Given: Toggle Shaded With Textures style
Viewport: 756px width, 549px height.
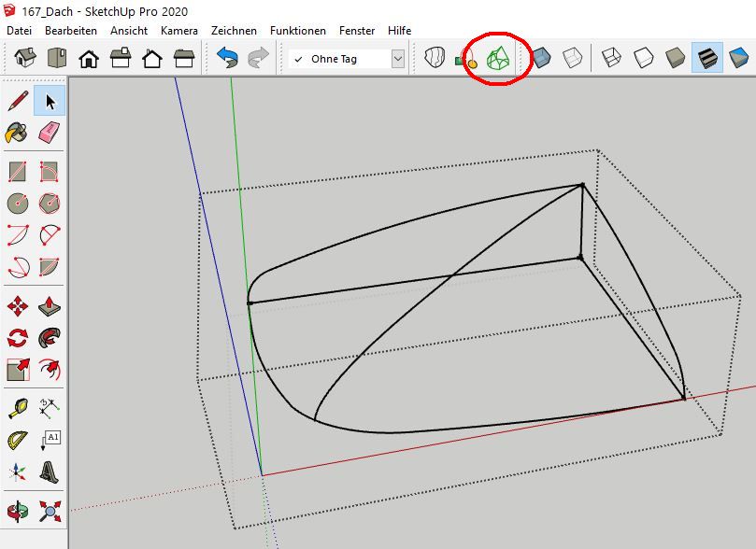Looking at the screenshot, I should click(x=707, y=59).
